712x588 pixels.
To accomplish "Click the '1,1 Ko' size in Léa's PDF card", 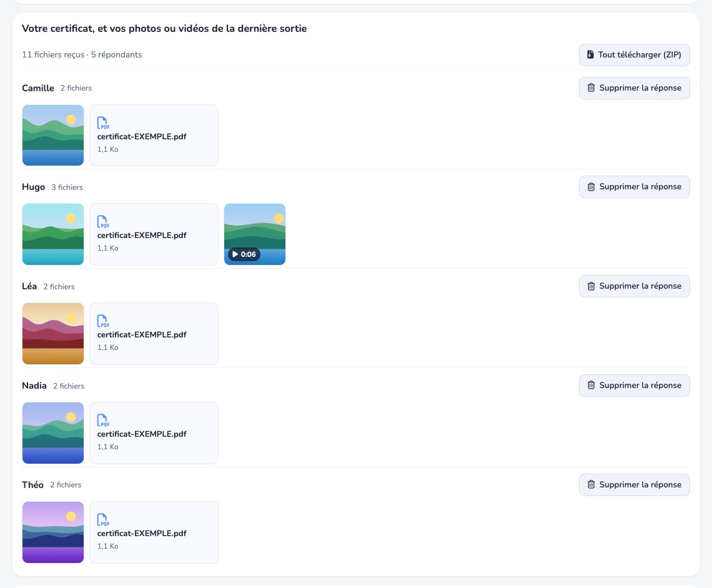I will click(x=107, y=347).
